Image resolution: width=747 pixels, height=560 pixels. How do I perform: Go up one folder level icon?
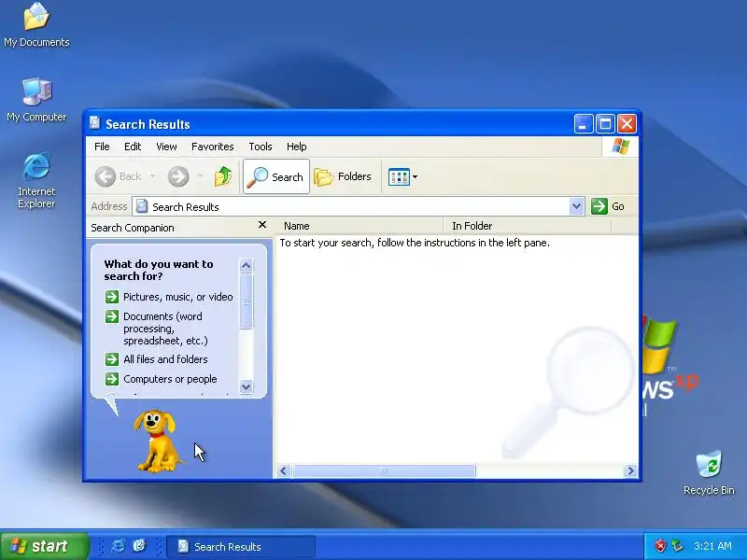222,176
